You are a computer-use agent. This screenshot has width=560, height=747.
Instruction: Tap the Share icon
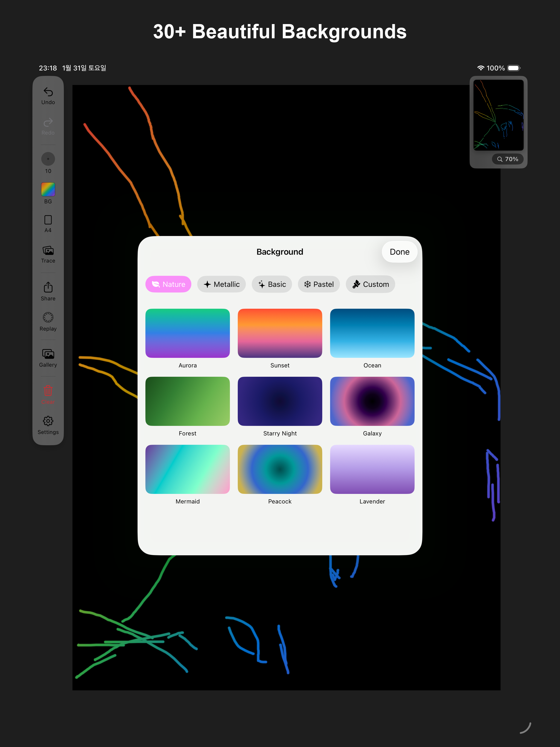coord(48,291)
